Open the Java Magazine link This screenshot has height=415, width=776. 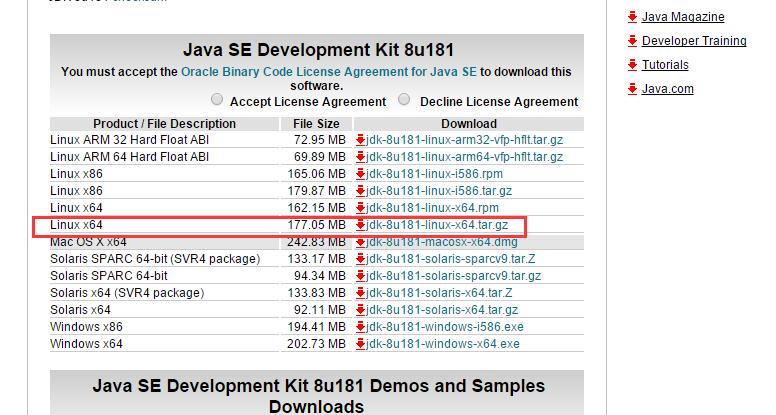click(683, 17)
